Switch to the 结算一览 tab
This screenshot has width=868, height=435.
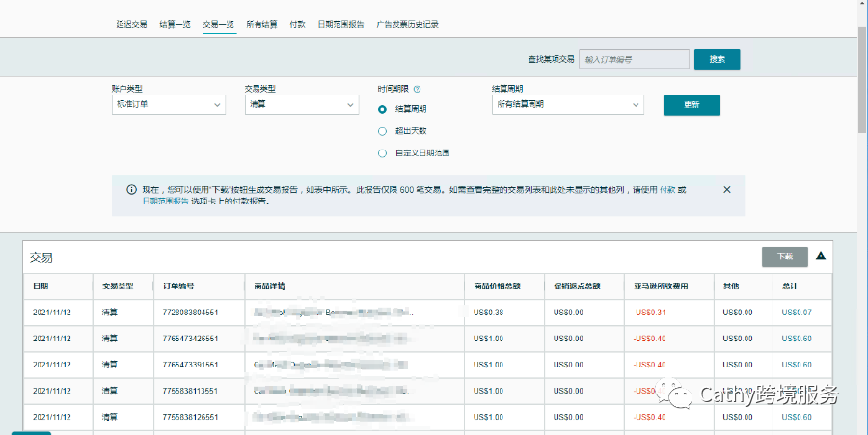click(x=175, y=24)
